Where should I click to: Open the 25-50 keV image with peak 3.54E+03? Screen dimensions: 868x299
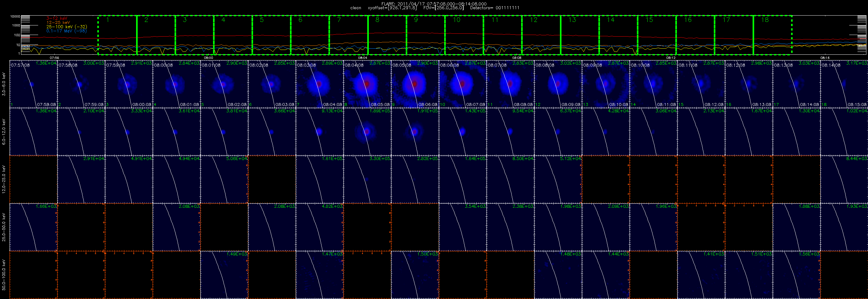(x=463, y=227)
